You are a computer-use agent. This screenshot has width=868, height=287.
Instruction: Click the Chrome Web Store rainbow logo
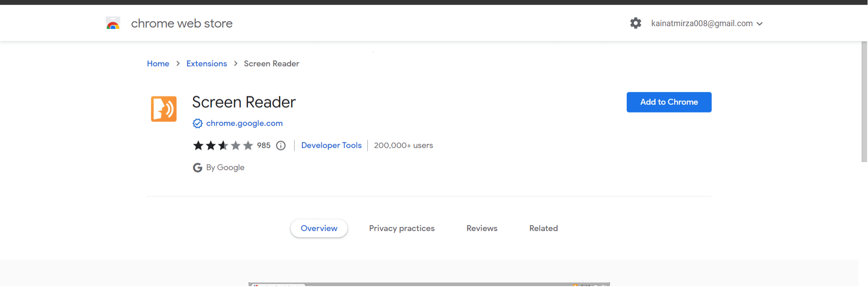tap(113, 23)
